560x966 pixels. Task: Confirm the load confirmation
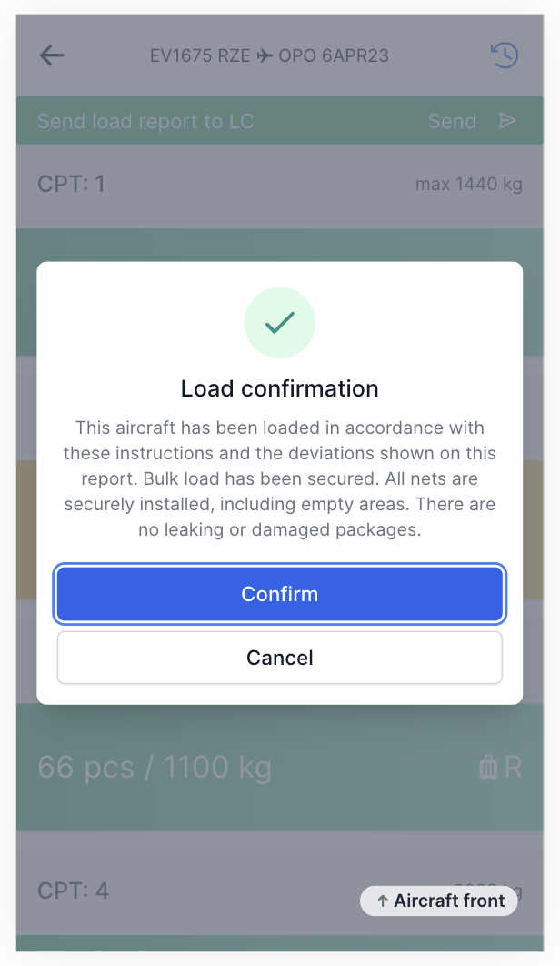279,594
